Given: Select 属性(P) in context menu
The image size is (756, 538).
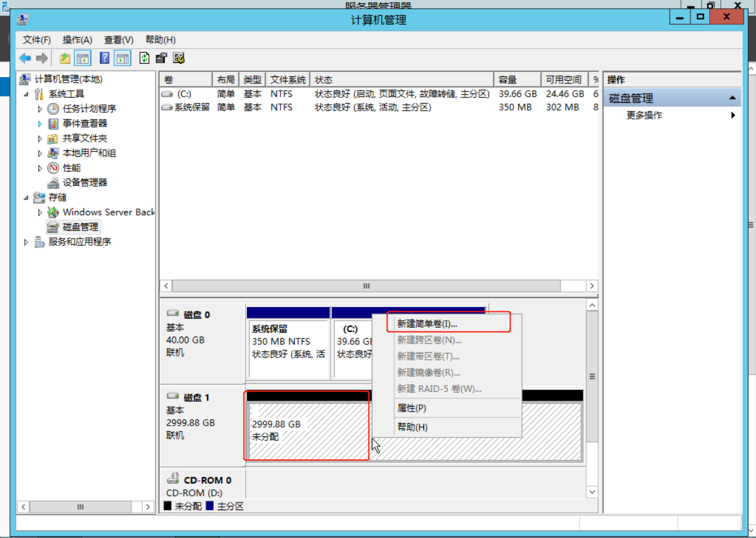Looking at the screenshot, I should click(x=411, y=408).
